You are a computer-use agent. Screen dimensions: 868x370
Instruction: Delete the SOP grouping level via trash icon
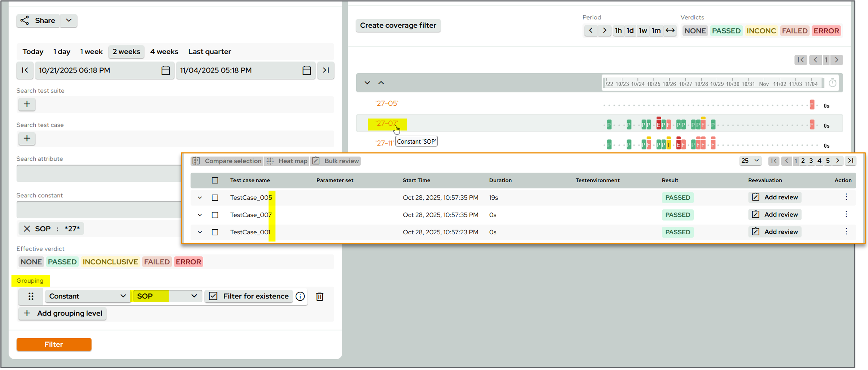coord(320,296)
